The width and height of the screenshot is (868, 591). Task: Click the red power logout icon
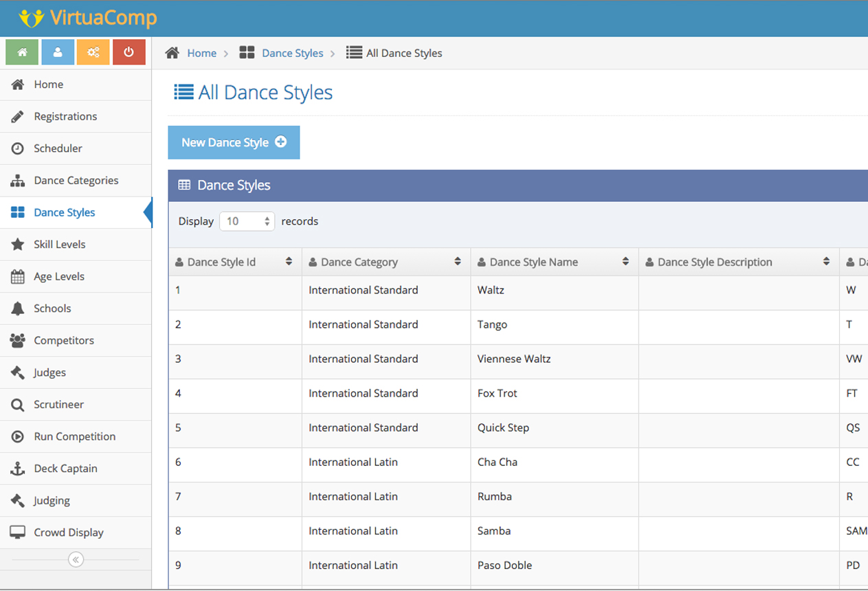[129, 52]
